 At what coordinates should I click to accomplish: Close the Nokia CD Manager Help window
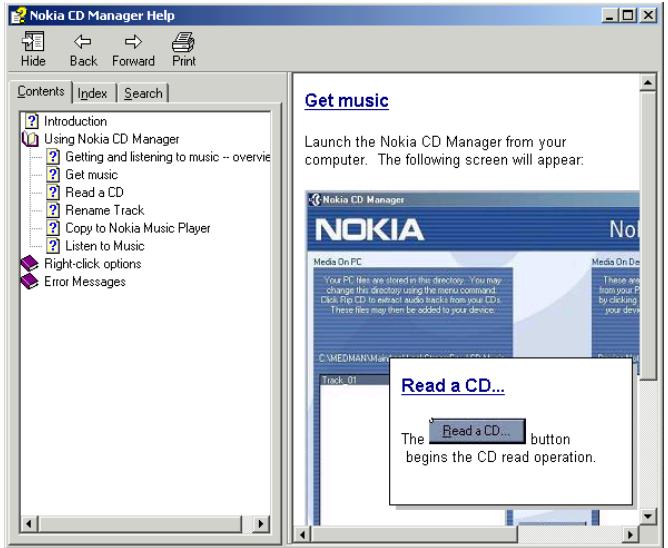[648, 16]
